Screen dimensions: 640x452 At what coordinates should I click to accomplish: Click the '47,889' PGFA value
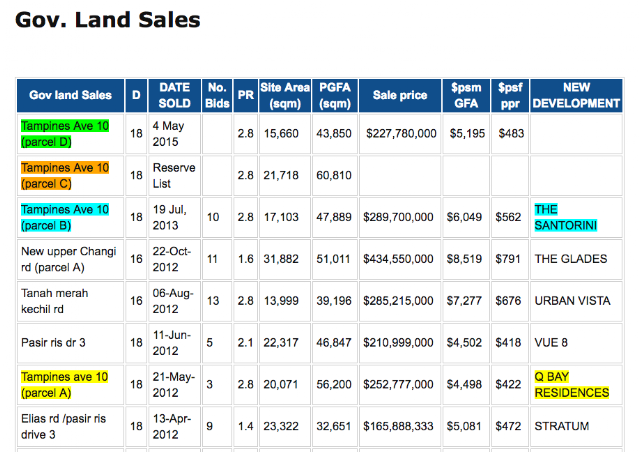[334, 217]
